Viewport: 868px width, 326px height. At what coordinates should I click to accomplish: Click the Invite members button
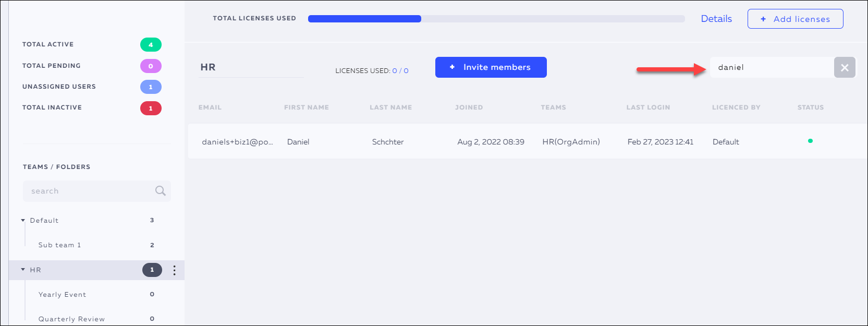[491, 67]
